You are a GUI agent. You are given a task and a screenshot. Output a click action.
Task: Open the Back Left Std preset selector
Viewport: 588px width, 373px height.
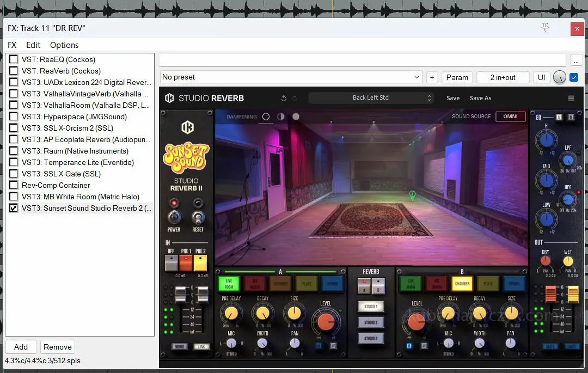(x=371, y=98)
